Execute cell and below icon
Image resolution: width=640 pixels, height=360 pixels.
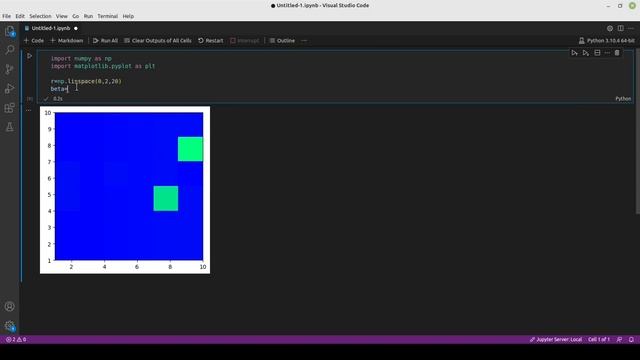coord(586,53)
